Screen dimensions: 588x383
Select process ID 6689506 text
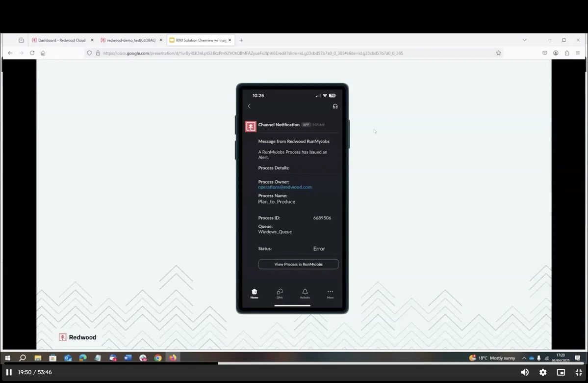click(x=322, y=218)
